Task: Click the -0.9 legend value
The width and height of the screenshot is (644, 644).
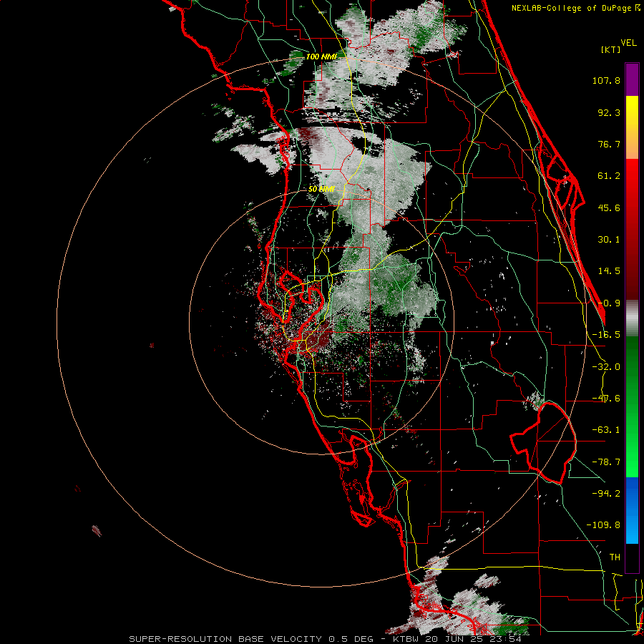Action: pyautogui.click(x=609, y=303)
